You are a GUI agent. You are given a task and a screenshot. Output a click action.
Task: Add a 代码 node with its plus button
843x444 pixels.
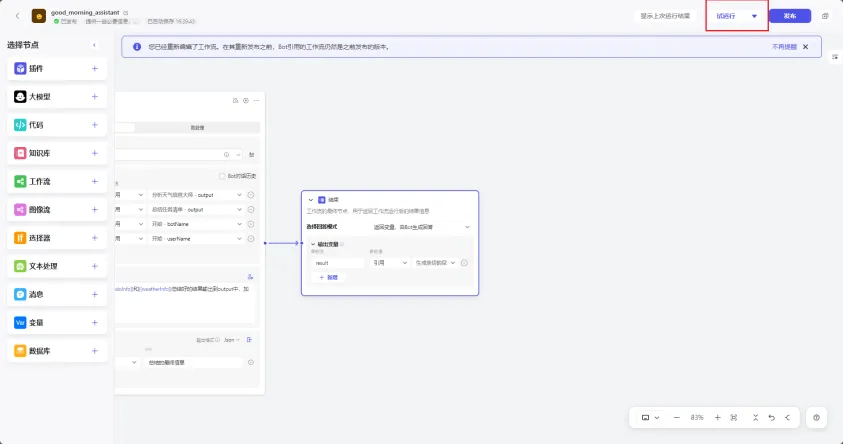[x=95, y=125]
